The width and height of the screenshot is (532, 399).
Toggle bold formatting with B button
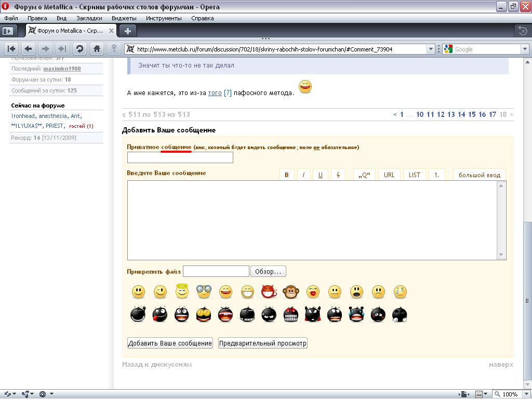coord(286,175)
